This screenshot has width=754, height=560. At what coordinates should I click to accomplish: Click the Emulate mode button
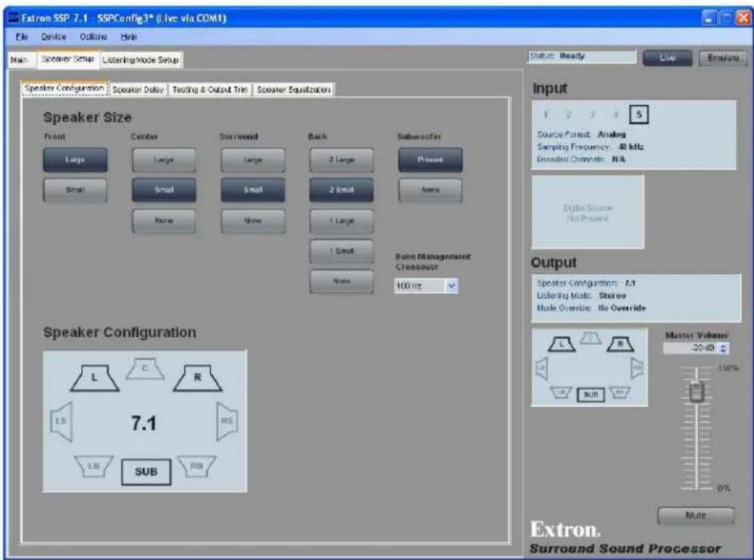723,58
